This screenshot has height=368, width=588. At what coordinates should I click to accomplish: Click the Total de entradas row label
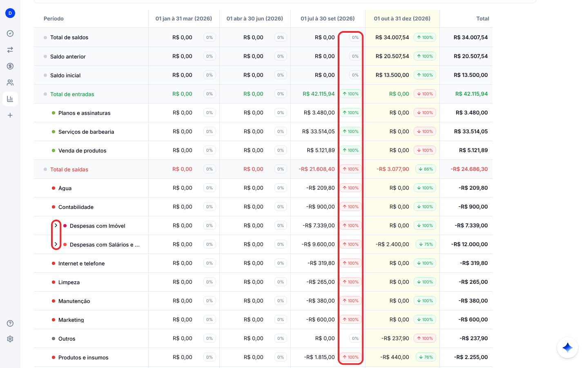point(72,94)
